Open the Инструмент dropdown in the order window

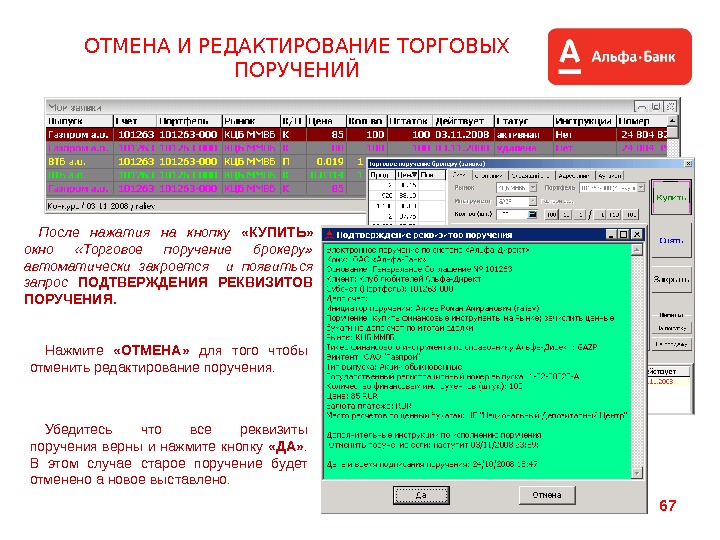pyautogui.click(x=533, y=201)
